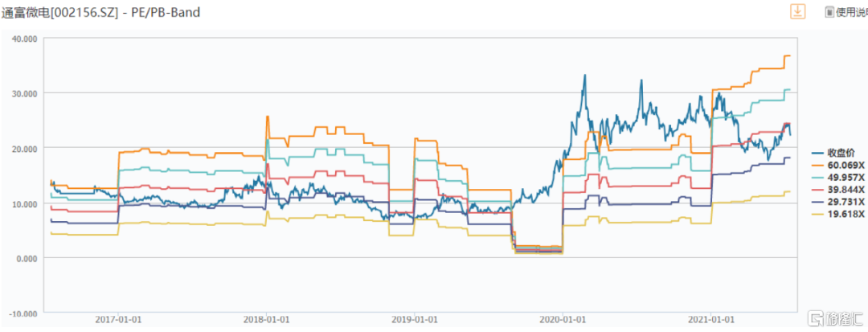
Task: Click the 40.000 y-axis label
Action: (x=24, y=38)
